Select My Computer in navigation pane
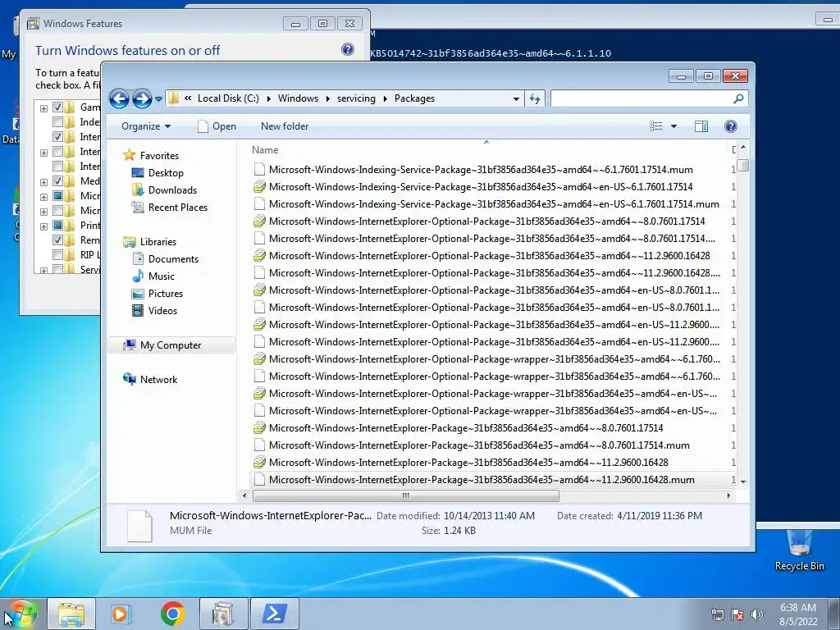 [171, 345]
